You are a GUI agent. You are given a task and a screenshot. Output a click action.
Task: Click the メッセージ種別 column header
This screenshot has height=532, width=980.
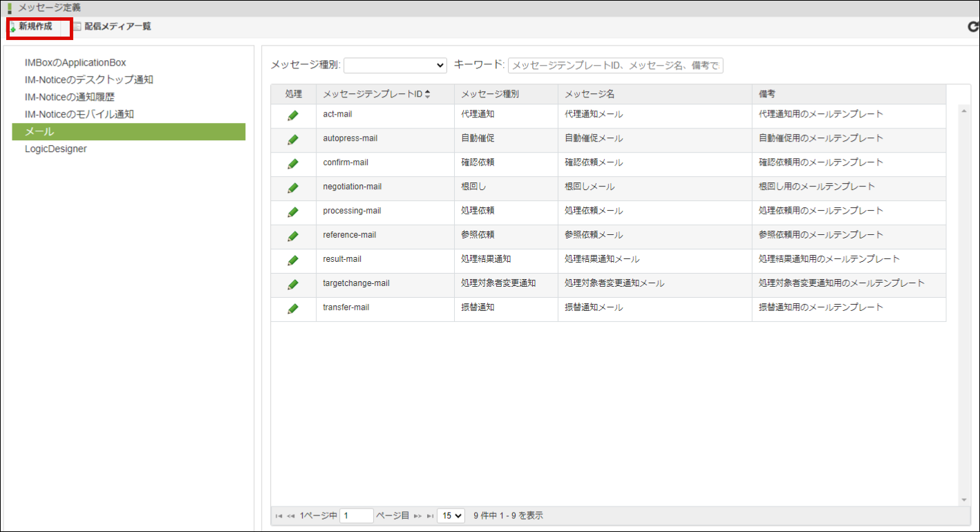click(x=506, y=94)
